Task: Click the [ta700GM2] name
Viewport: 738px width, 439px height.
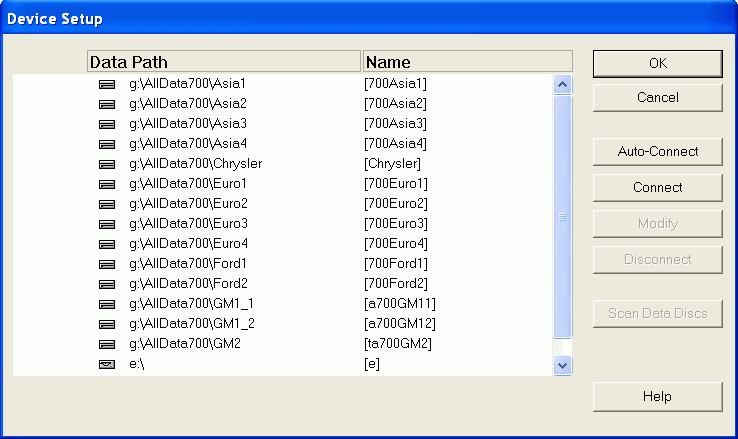Action: (x=398, y=343)
